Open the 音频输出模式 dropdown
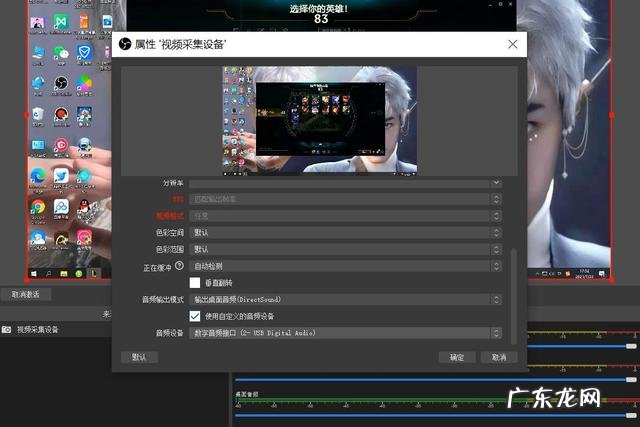The height and width of the screenshot is (427, 640). tap(345, 300)
